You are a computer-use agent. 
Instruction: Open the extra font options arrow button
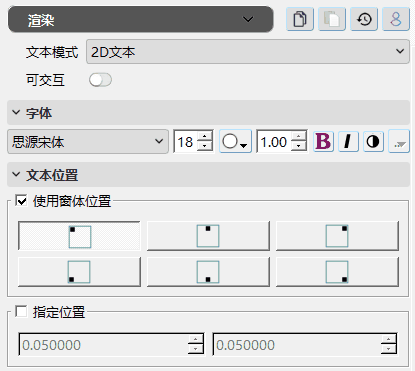point(399,142)
